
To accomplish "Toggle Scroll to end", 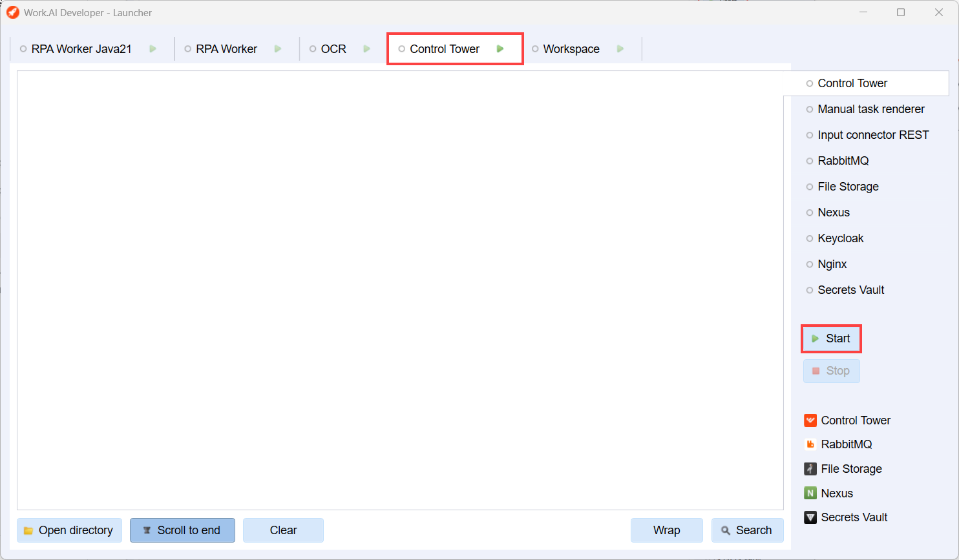I will [x=182, y=530].
